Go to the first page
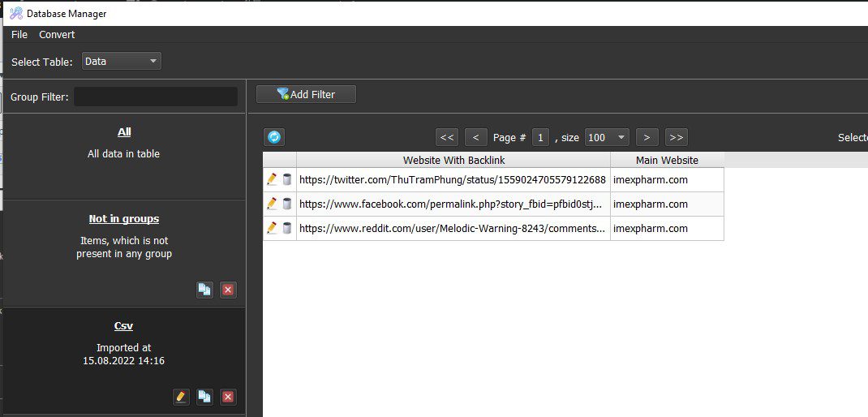Image resolution: width=868 pixels, height=417 pixels. (447, 137)
